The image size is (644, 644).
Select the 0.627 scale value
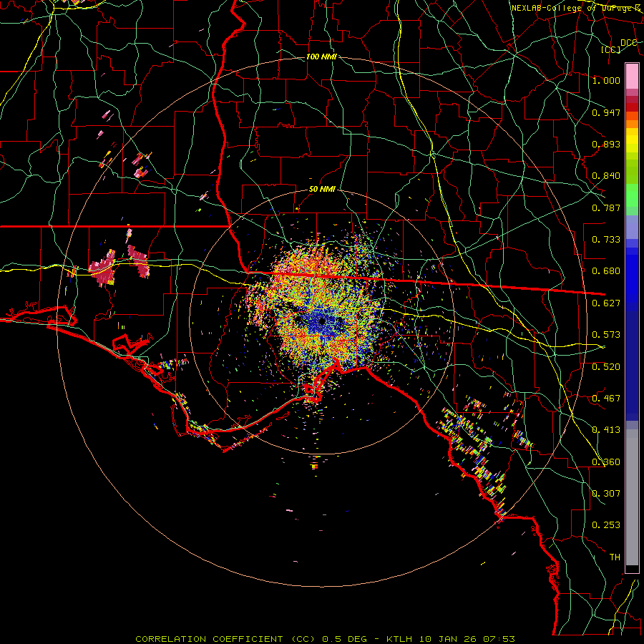click(x=606, y=303)
